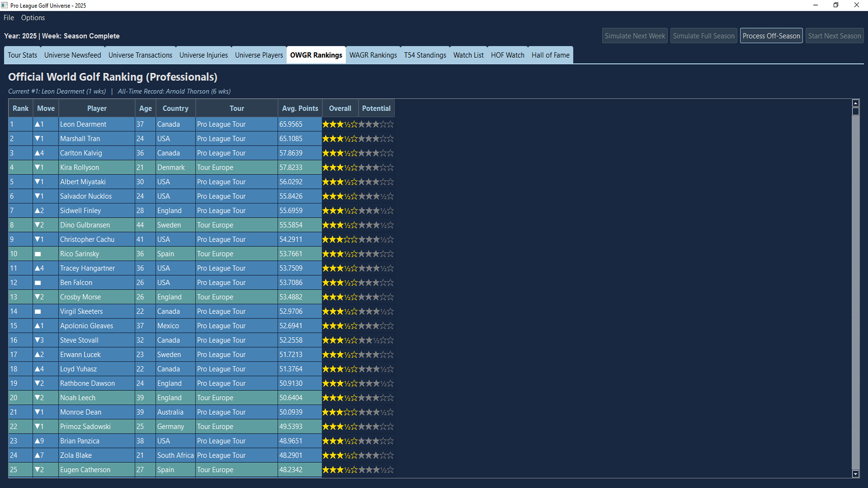The image size is (868, 488).
Task: Click the down-arrow move icon next to Marshall Tran
Action: (40, 138)
